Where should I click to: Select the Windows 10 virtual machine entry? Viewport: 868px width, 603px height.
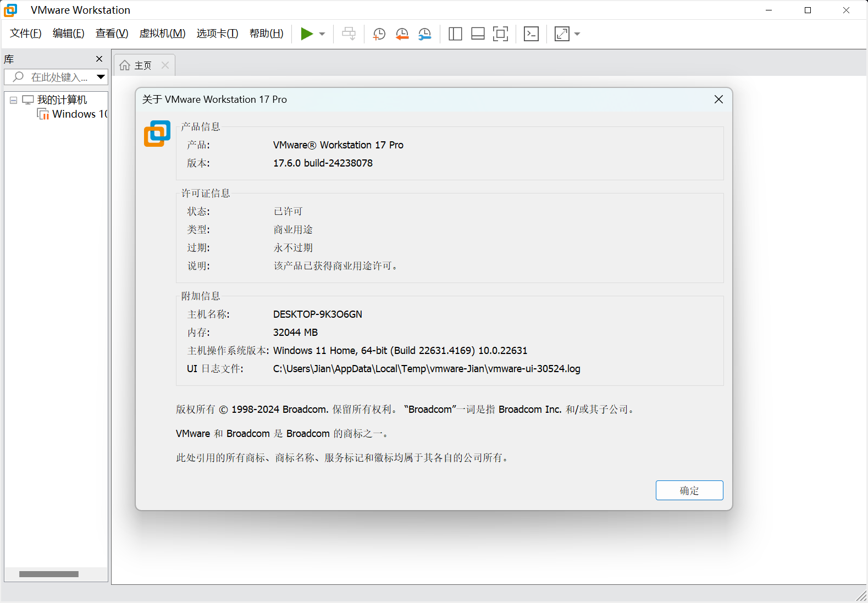point(73,114)
